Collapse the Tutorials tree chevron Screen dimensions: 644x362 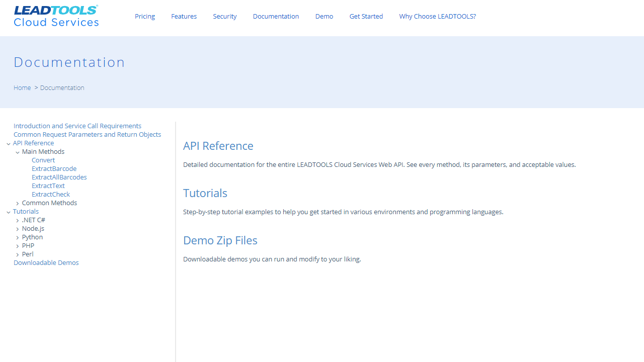tap(9, 212)
